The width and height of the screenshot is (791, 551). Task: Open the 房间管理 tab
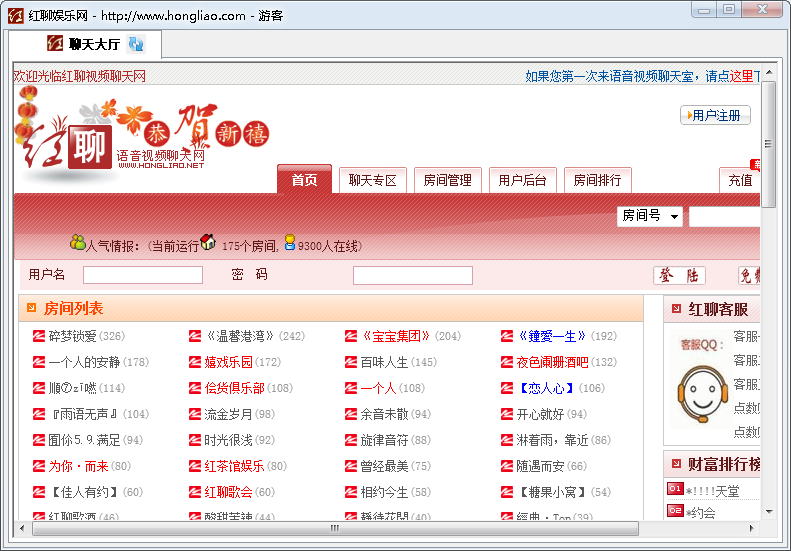[x=447, y=180]
